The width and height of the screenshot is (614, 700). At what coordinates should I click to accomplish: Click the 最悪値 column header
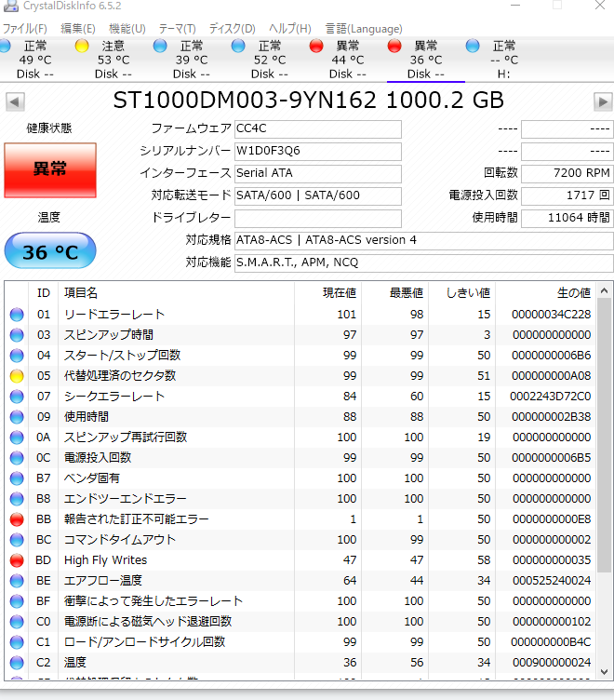click(x=394, y=293)
